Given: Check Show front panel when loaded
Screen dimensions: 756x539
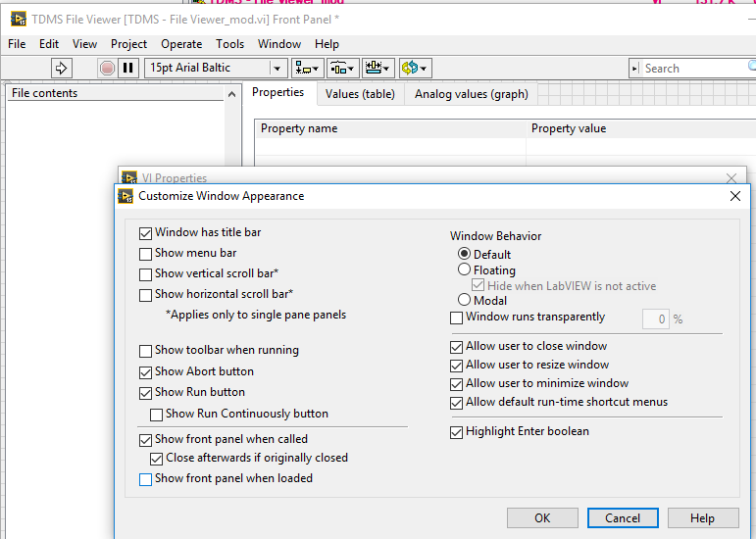Looking at the screenshot, I should click(x=145, y=480).
